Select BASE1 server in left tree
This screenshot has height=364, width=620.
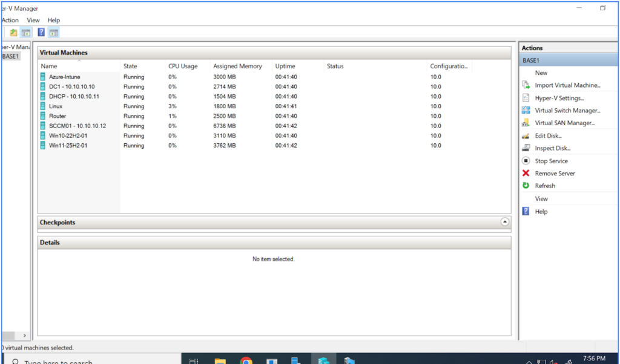pos(11,56)
